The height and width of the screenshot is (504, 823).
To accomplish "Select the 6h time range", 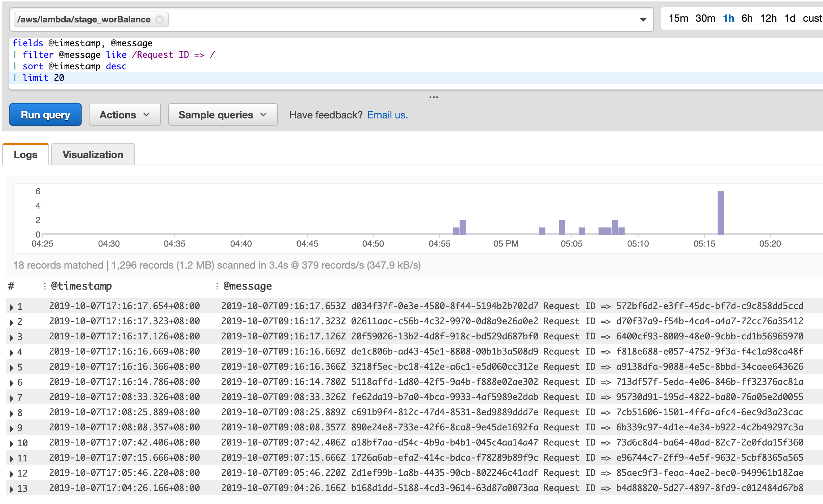I will click(x=746, y=18).
